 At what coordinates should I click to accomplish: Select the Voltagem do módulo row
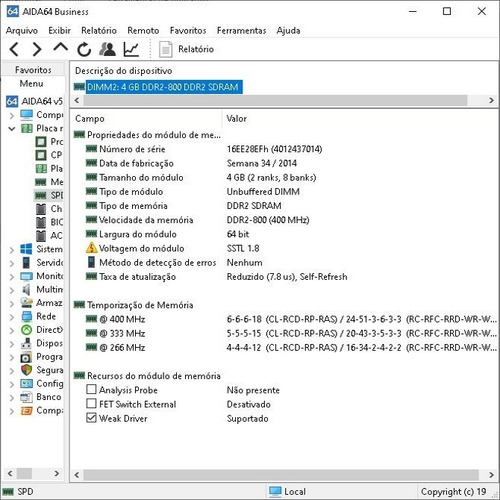(285, 248)
